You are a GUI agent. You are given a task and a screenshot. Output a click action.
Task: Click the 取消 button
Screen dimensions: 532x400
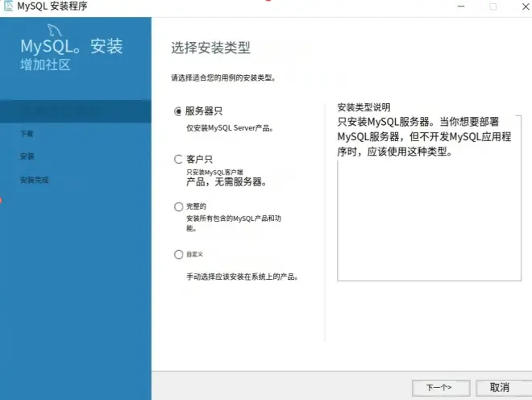504,388
